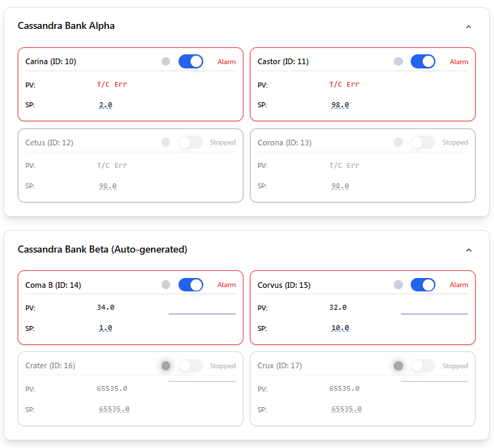The width and height of the screenshot is (494, 448).
Task: Collapse the Cassandra Bank Alpha section
Action: (x=469, y=27)
